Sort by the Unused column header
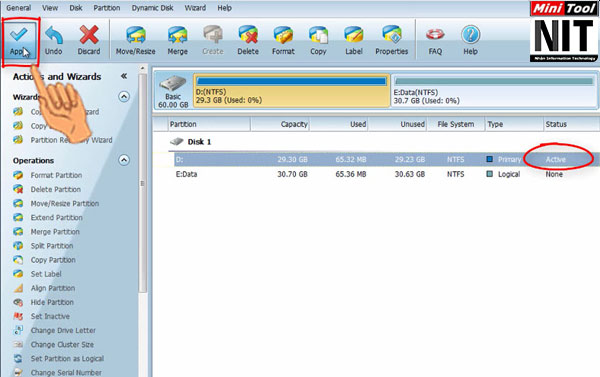The width and height of the screenshot is (600, 377). (x=398, y=124)
